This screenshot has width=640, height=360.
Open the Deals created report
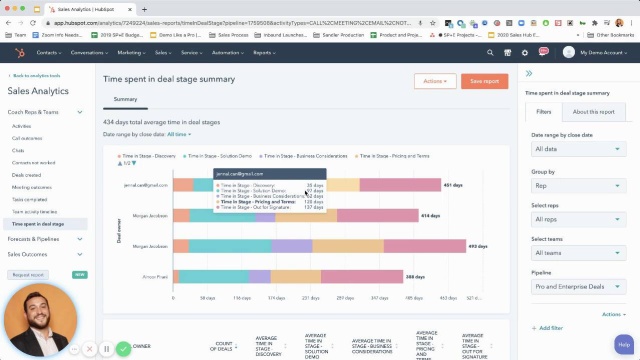(26, 175)
